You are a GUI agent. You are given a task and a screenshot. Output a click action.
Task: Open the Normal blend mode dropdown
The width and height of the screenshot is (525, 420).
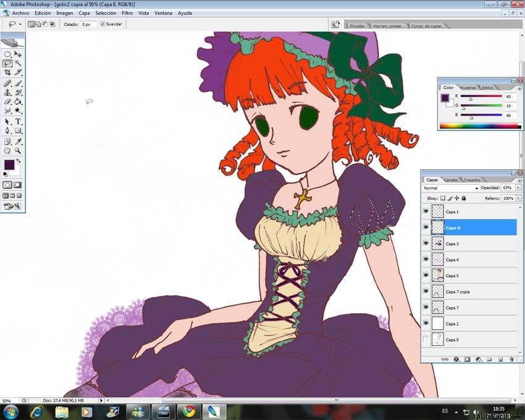pyautogui.click(x=451, y=188)
